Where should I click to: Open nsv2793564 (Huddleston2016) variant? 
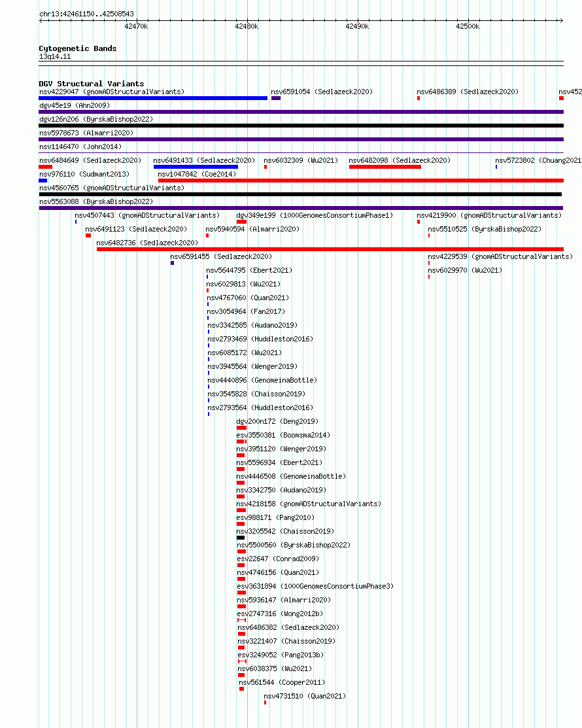click(260, 407)
